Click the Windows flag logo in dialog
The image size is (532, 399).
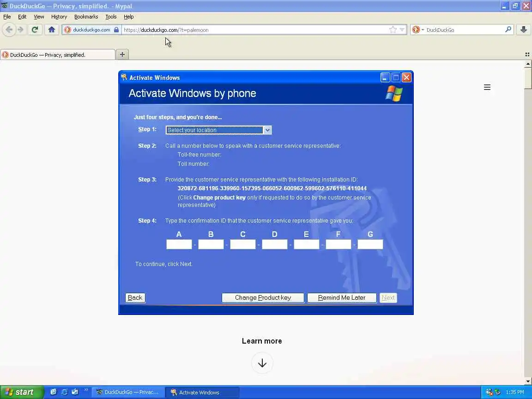coord(394,93)
